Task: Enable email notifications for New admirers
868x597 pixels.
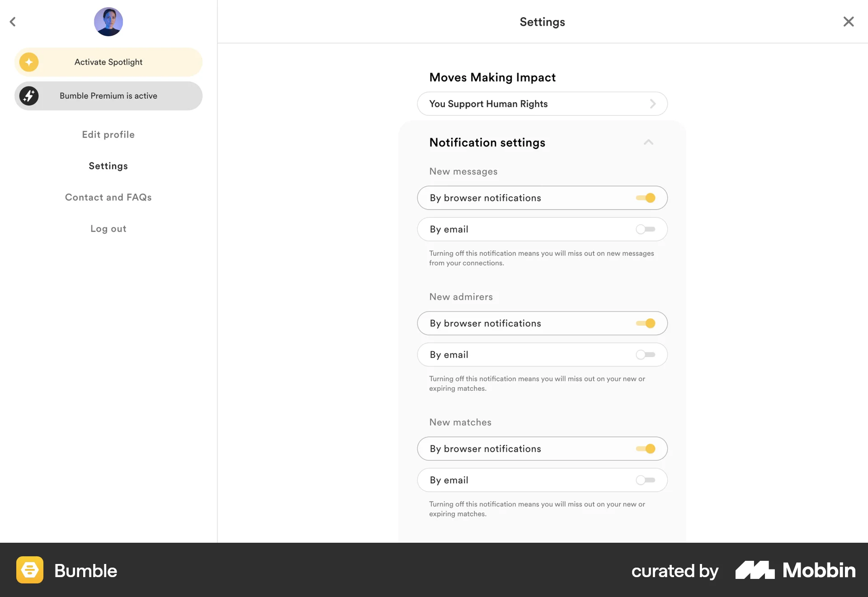Action: (646, 355)
